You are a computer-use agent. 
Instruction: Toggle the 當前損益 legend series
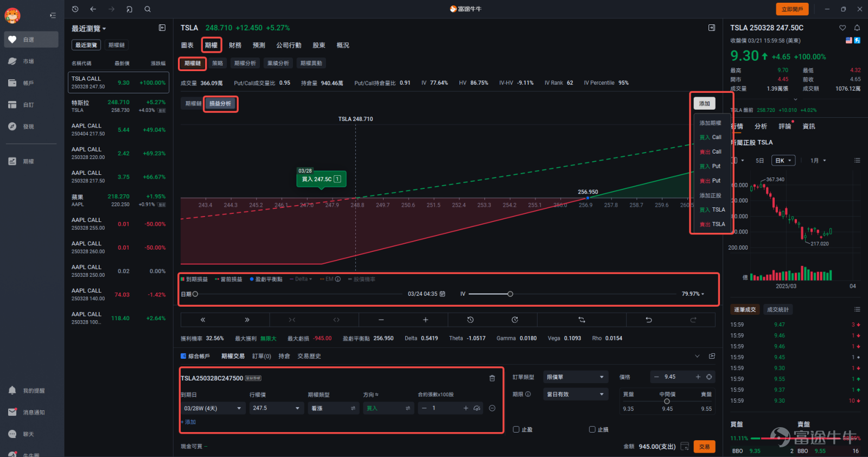coord(228,279)
